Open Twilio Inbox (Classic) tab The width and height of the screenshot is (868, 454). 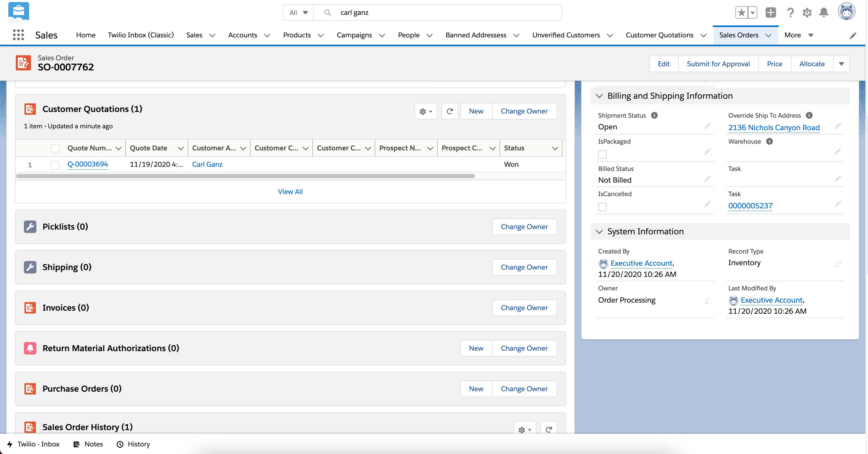click(x=141, y=35)
